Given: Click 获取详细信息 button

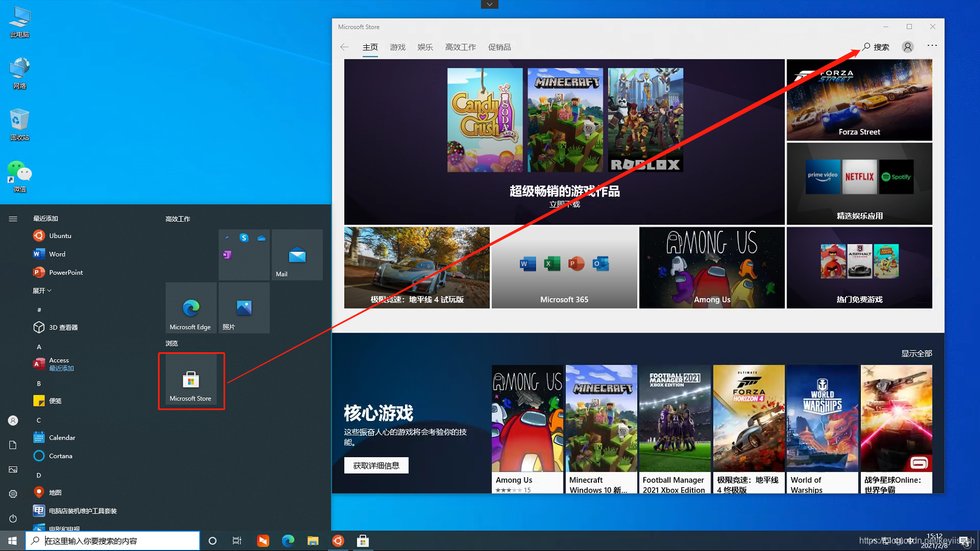Looking at the screenshot, I should [376, 465].
